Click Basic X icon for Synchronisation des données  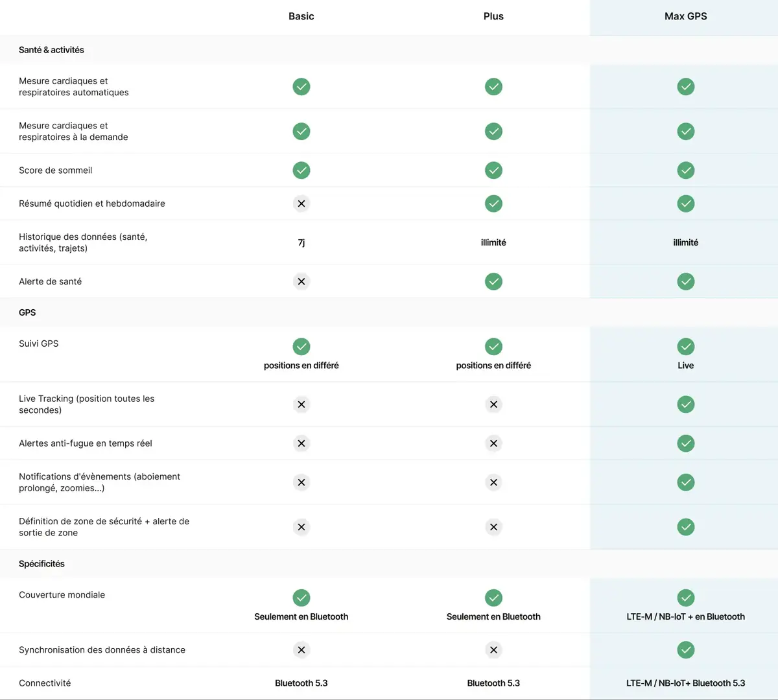pos(301,650)
